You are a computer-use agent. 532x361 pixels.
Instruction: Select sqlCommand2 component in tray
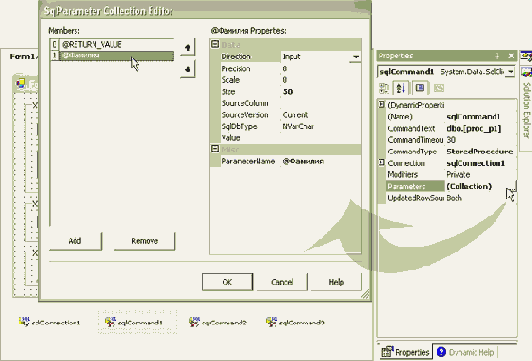[x=217, y=322]
